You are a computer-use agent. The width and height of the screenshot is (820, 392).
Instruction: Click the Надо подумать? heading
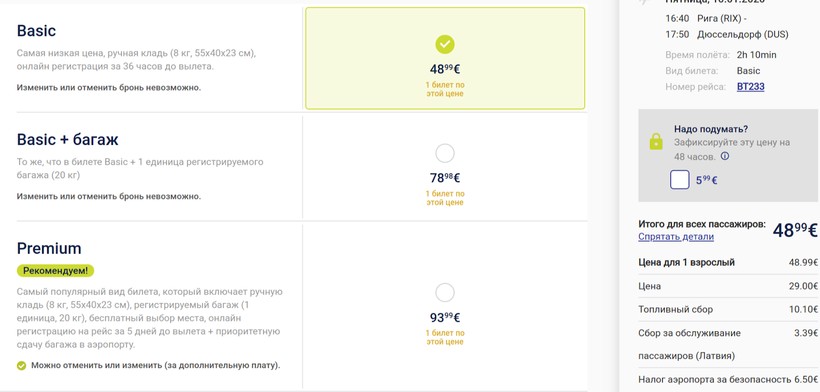coord(711,129)
